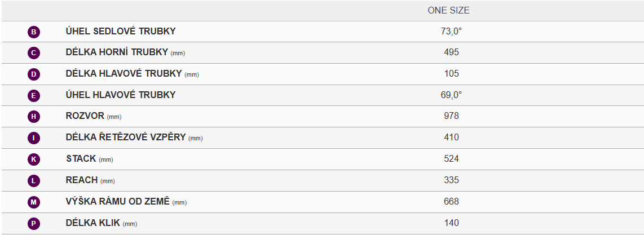
Task: Click the ONE SIZE column header
Action: [448, 11]
